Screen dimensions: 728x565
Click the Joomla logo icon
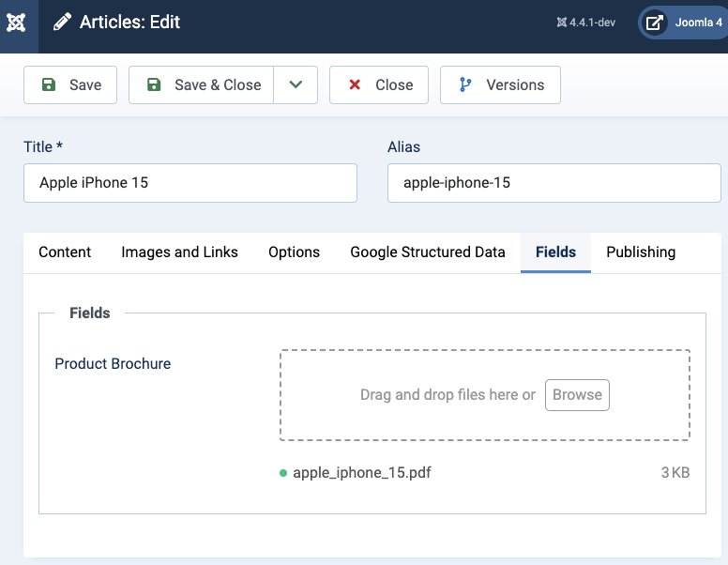click(16, 23)
